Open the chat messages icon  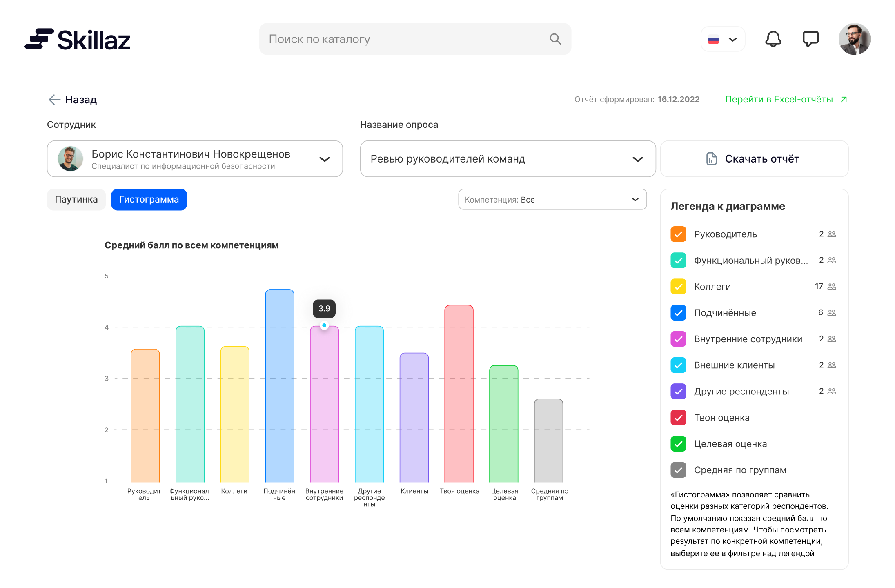point(810,39)
